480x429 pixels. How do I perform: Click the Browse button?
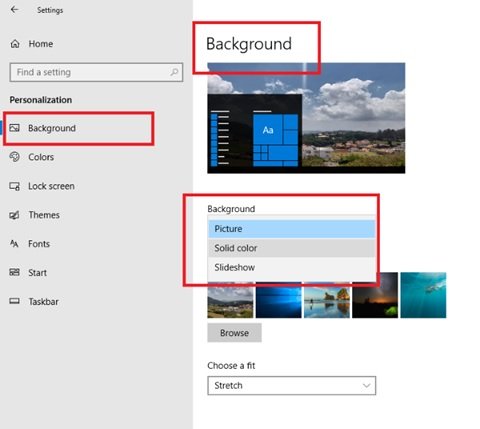[x=234, y=333]
